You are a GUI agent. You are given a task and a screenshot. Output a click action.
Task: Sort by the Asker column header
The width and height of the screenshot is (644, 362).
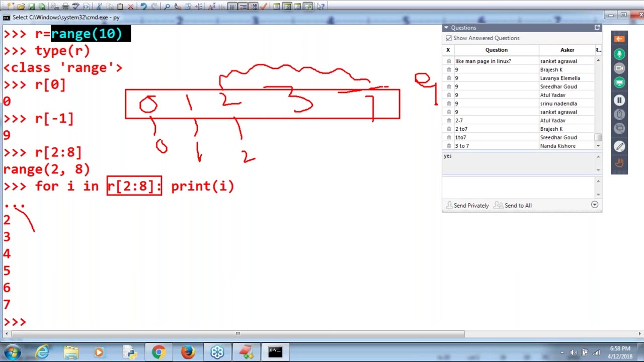pos(567,50)
